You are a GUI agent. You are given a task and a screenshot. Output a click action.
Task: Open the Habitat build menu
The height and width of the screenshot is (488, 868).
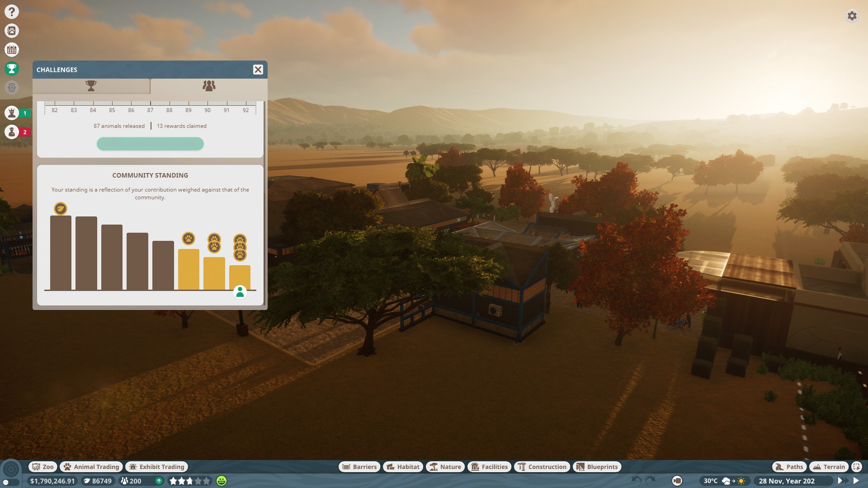(x=403, y=467)
